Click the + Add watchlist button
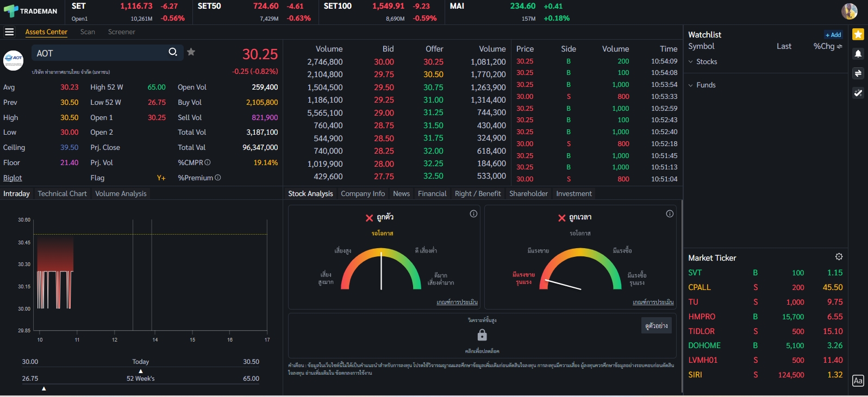Screen dimensions: 868x397 [x=833, y=35]
